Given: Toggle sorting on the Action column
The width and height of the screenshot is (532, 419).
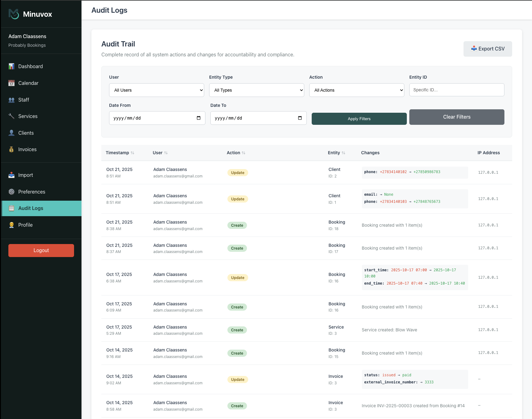Looking at the screenshot, I should pyautogui.click(x=236, y=153).
